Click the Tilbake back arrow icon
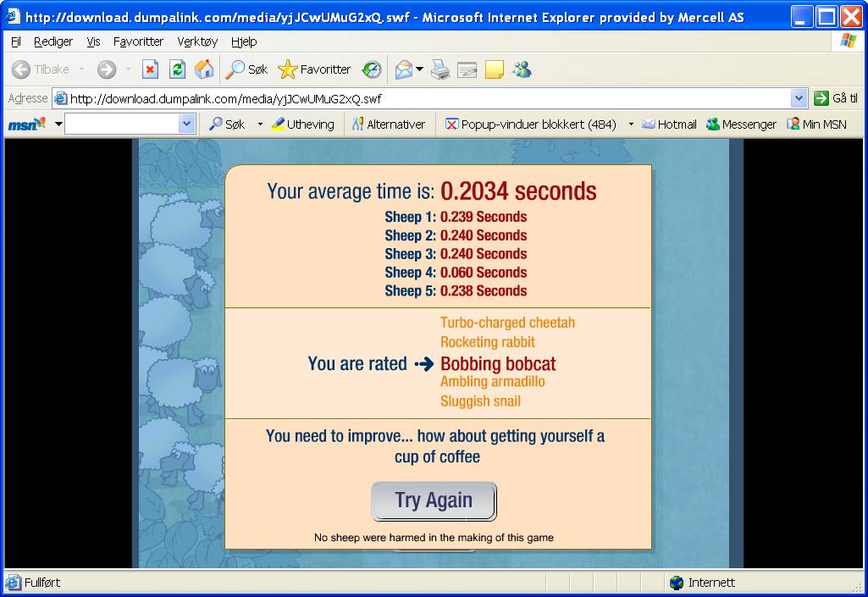868x597 pixels. (x=21, y=69)
